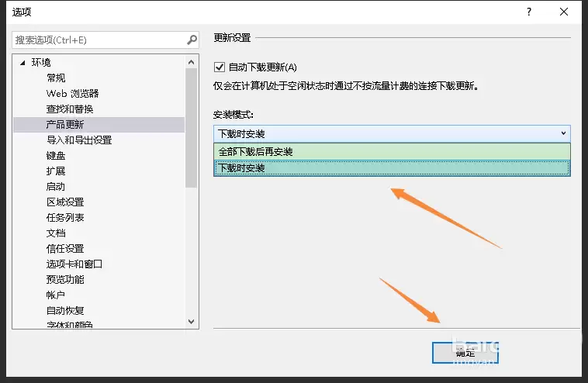Open the 安装模式 combo box
This screenshot has width=588, height=383.
point(392,133)
